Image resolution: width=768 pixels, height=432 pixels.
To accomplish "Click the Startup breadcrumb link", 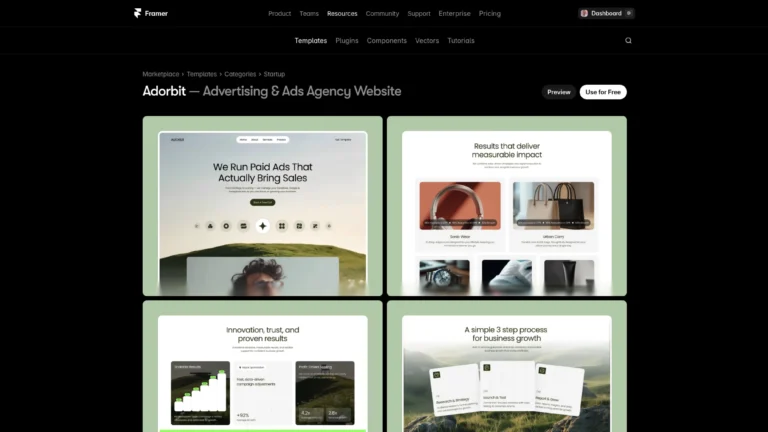I will pos(274,74).
